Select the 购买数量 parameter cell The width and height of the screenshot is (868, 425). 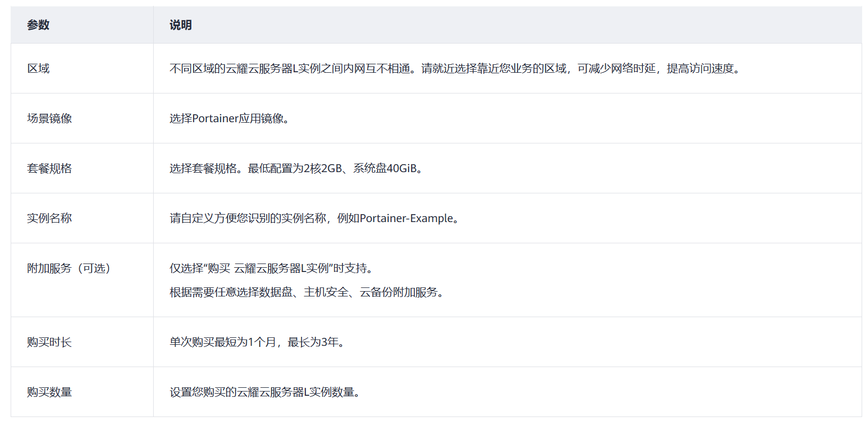(x=82, y=392)
